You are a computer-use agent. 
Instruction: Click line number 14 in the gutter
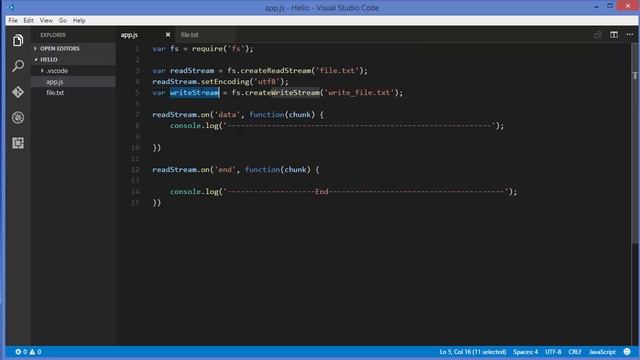tap(135, 191)
